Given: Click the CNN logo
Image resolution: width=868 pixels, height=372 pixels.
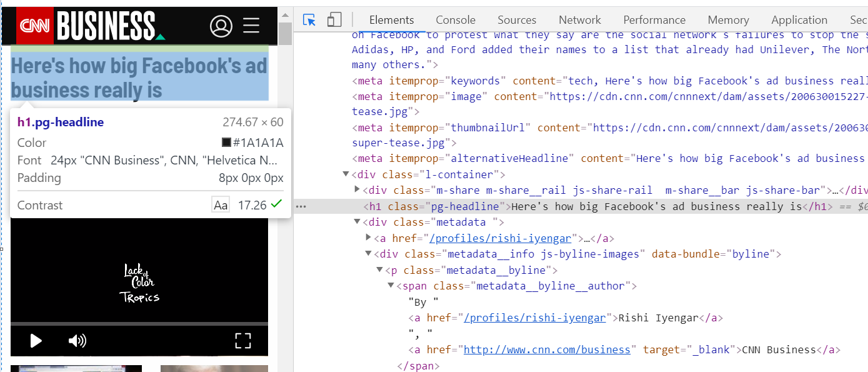Looking at the screenshot, I should coord(35,26).
